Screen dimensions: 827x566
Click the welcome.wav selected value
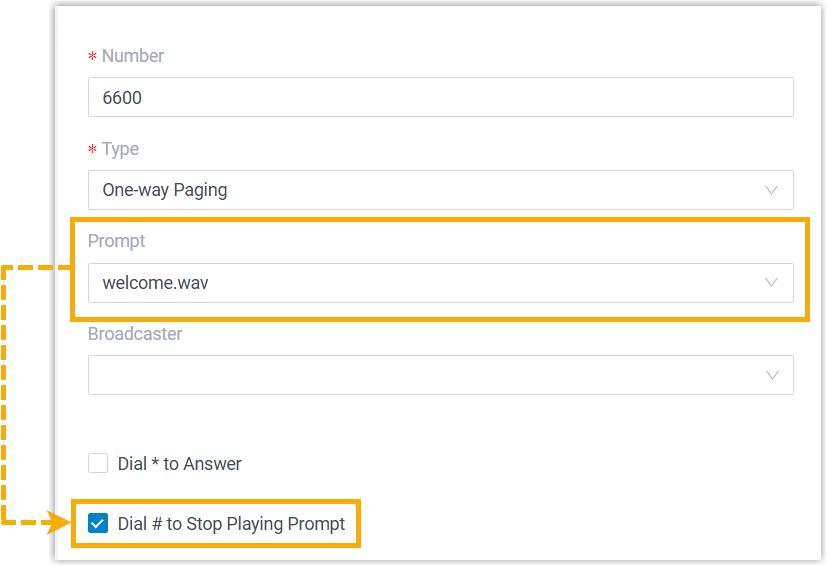(x=155, y=283)
